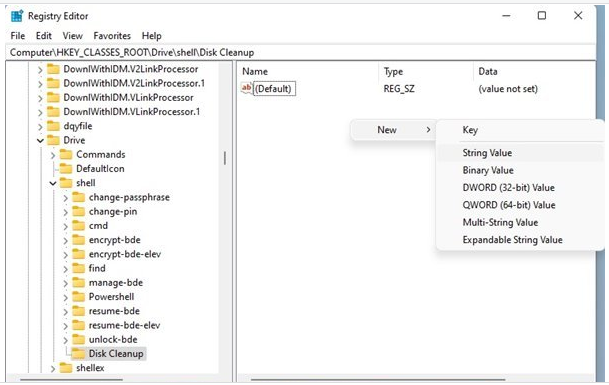Screen dimensions: 609x385
Task: Click the manage-bde folder icon
Action: (78, 282)
